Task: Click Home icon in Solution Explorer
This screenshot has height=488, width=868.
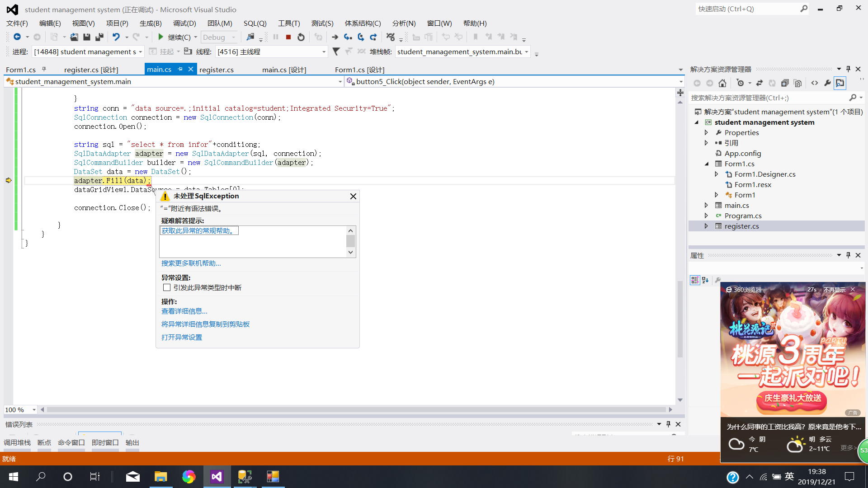Action: 722,83
